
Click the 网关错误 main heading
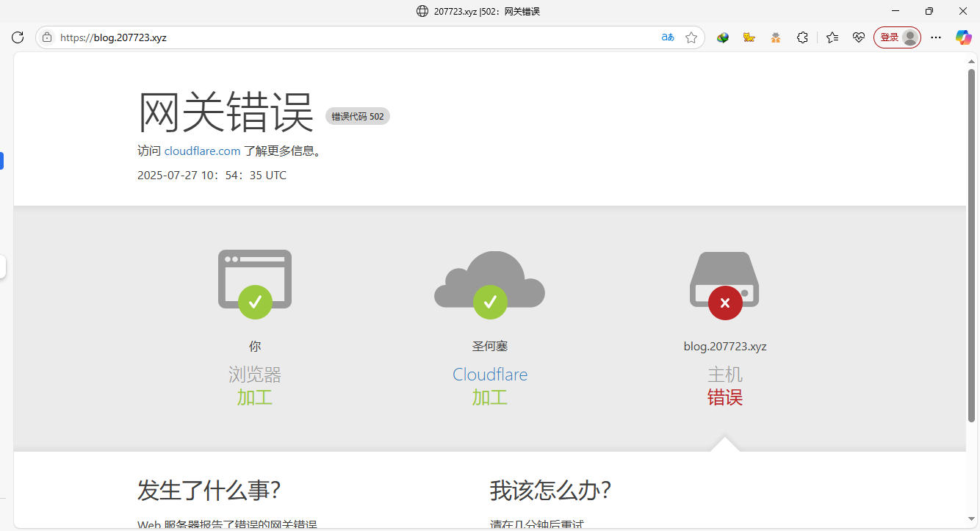coord(226,112)
